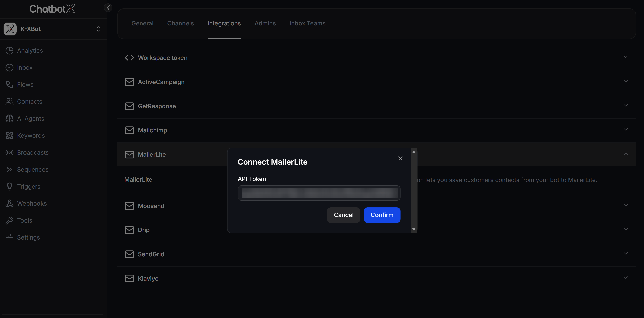Click the Broadcasts signal icon
This screenshot has width=644, height=318.
[x=10, y=152]
